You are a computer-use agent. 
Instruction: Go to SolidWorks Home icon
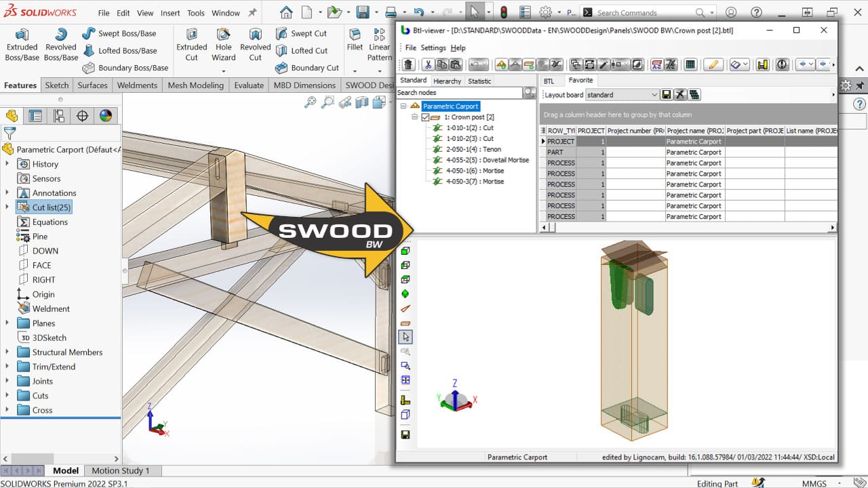pyautogui.click(x=286, y=12)
